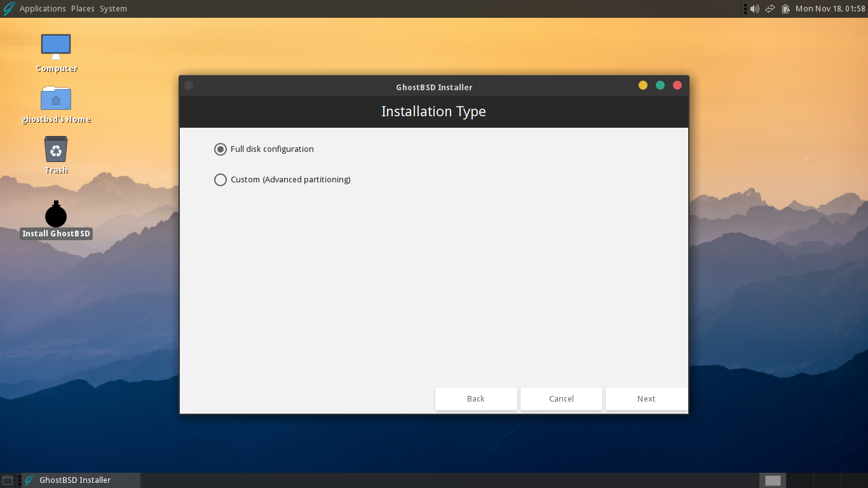Select the GhostBSD Installer taskbar entry
Viewport: 868px width, 488px height.
[x=76, y=480]
